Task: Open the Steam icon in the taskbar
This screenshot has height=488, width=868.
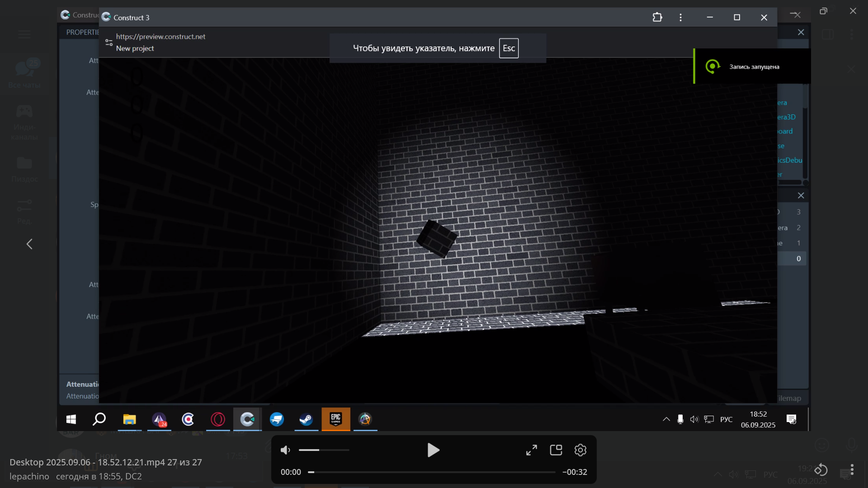Action: pyautogui.click(x=306, y=419)
